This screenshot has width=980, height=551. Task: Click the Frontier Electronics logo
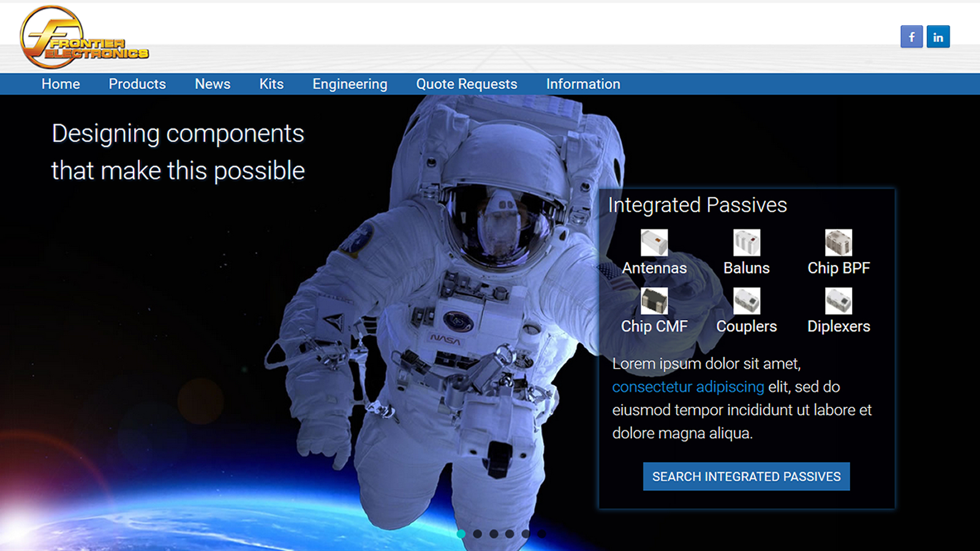pos(84,38)
